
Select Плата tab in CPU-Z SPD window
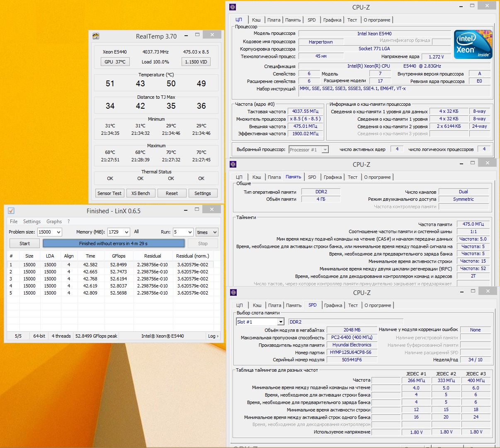tap(274, 305)
